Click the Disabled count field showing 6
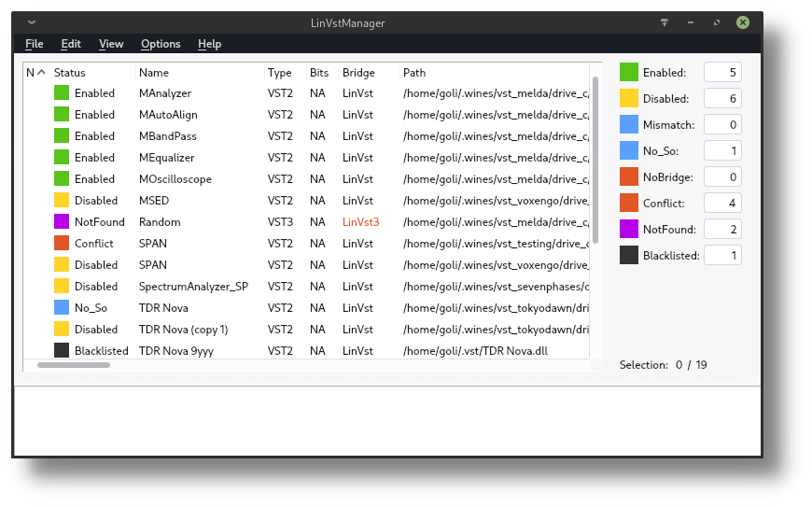Image resolution: width=812 pixels, height=507 pixels. coord(722,98)
